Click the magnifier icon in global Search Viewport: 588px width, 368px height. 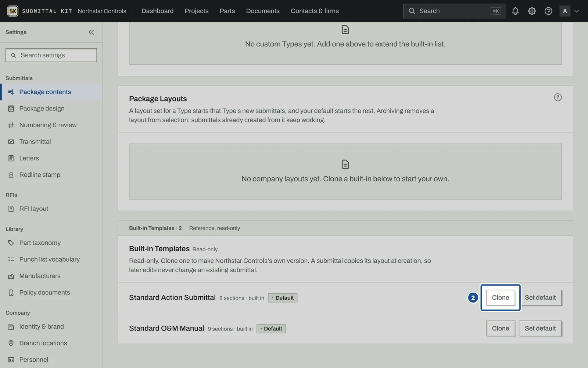coord(412,11)
